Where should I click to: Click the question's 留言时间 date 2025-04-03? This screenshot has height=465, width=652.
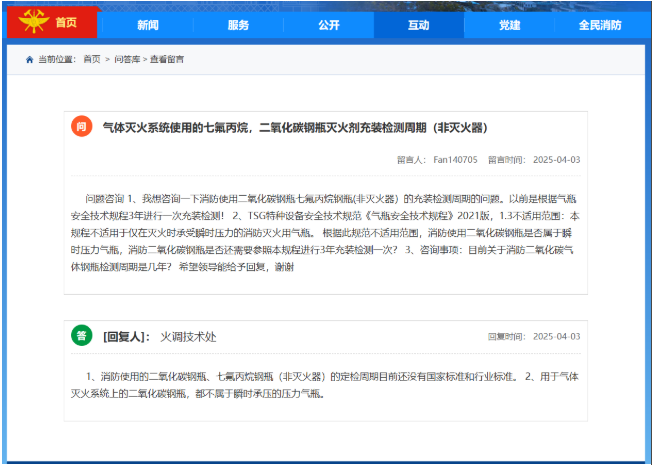pyautogui.click(x=556, y=160)
